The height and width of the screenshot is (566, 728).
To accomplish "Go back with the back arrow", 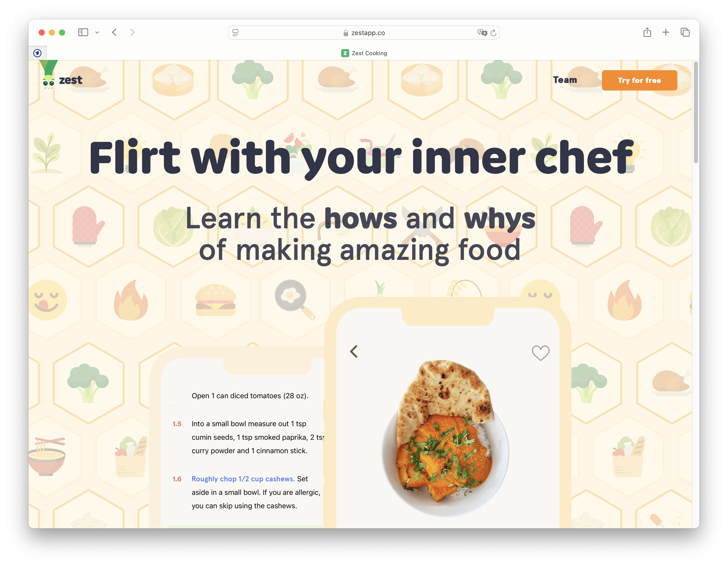I will pyautogui.click(x=114, y=32).
